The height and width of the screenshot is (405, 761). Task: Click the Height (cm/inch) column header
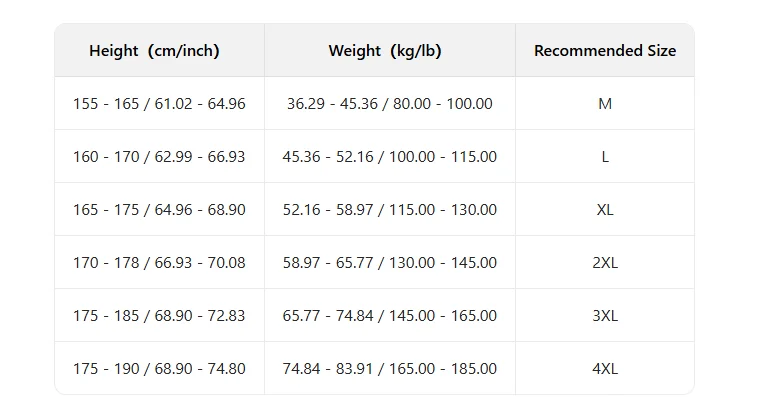[x=154, y=51]
